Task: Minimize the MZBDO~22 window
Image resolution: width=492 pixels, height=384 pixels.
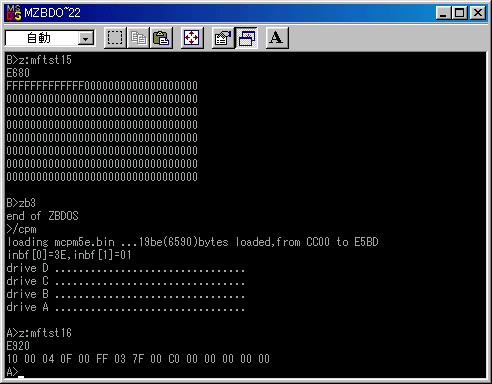Action: point(443,13)
